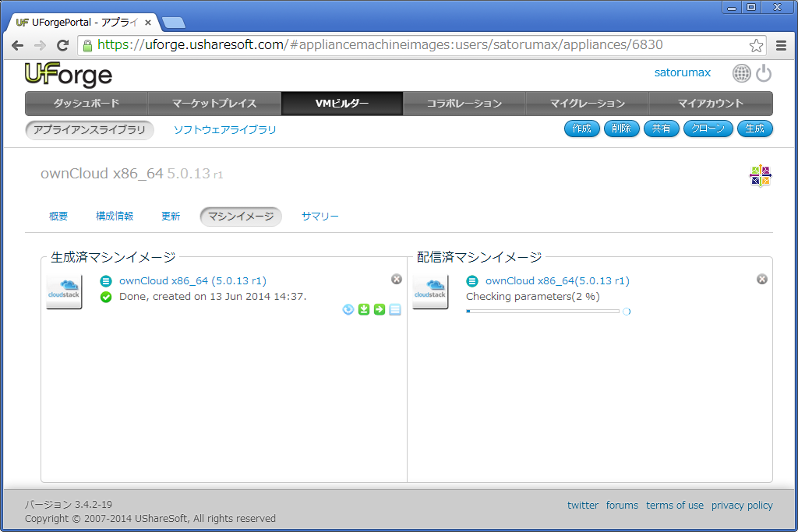Screen dimensions: 798x532
Task: Open the 概要 tab
Action: [58, 217]
